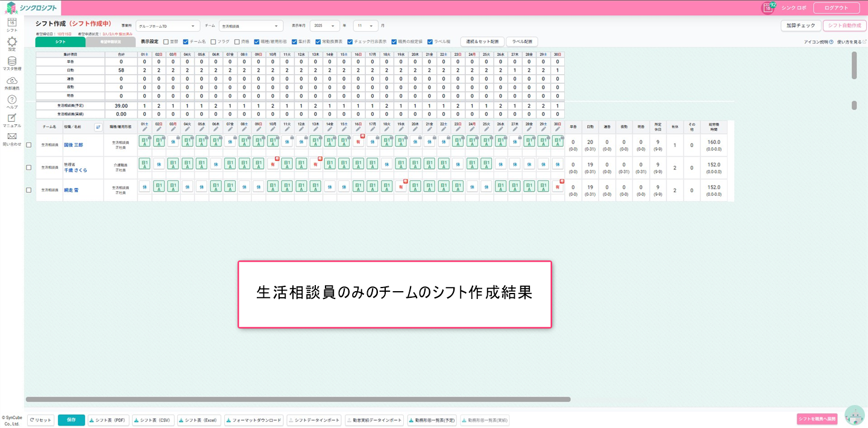This screenshot has width=868, height=428.
Task: Open the ヘルプ question mark icon
Action: point(11,100)
